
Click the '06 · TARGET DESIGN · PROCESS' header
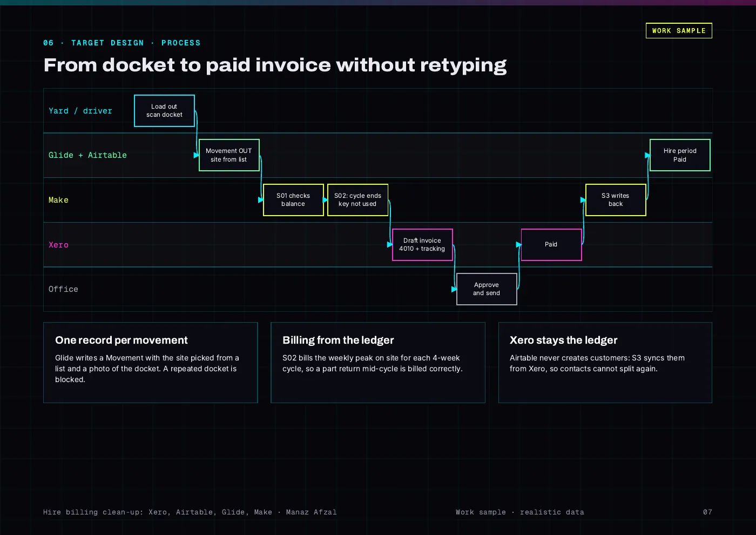point(122,43)
